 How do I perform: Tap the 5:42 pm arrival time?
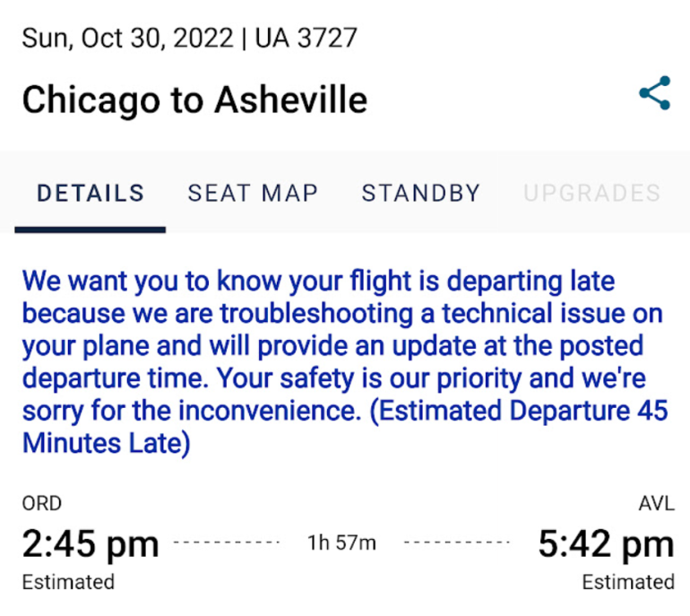pos(606,543)
